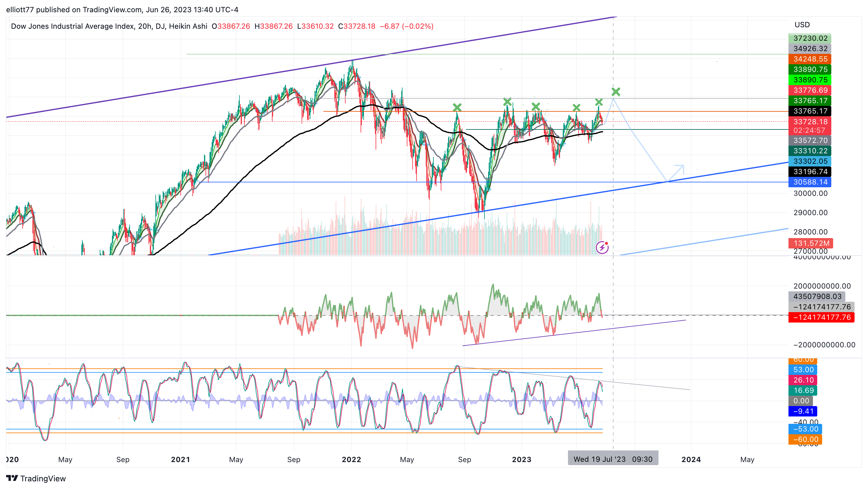The image size is (868, 489).
Task: Click the bright green 33890.75 price label
Action: click(x=810, y=80)
